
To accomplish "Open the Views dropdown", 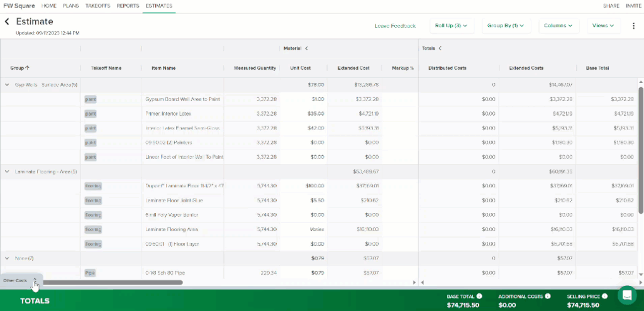I will click(603, 26).
